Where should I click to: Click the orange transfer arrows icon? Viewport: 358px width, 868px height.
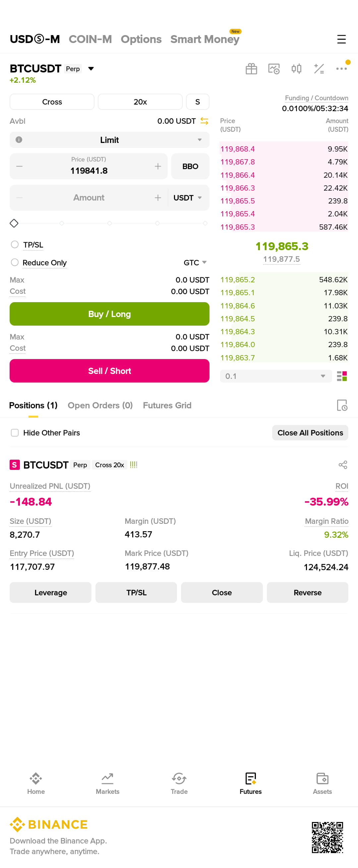coord(204,121)
